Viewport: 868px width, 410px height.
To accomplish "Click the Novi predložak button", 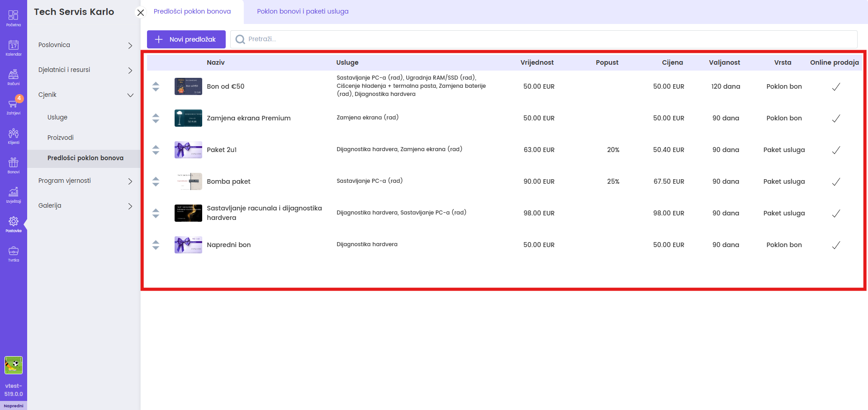I will [x=186, y=39].
